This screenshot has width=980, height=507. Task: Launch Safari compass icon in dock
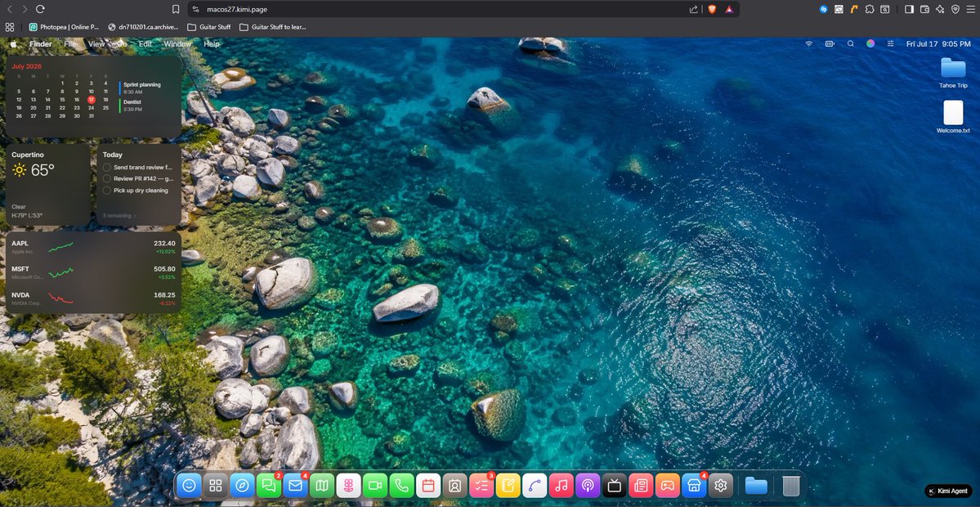242,485
